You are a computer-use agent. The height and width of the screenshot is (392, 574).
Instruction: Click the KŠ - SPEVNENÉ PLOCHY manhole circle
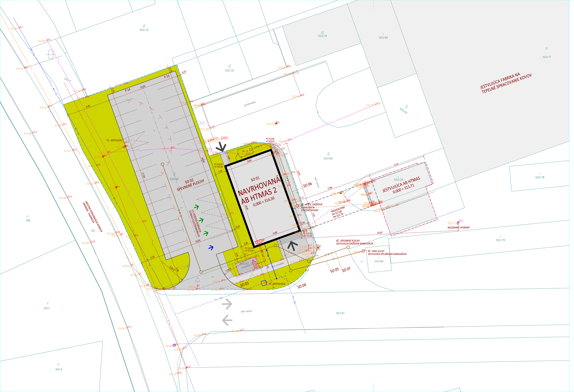pyautogui.click(x=348, y=247)
